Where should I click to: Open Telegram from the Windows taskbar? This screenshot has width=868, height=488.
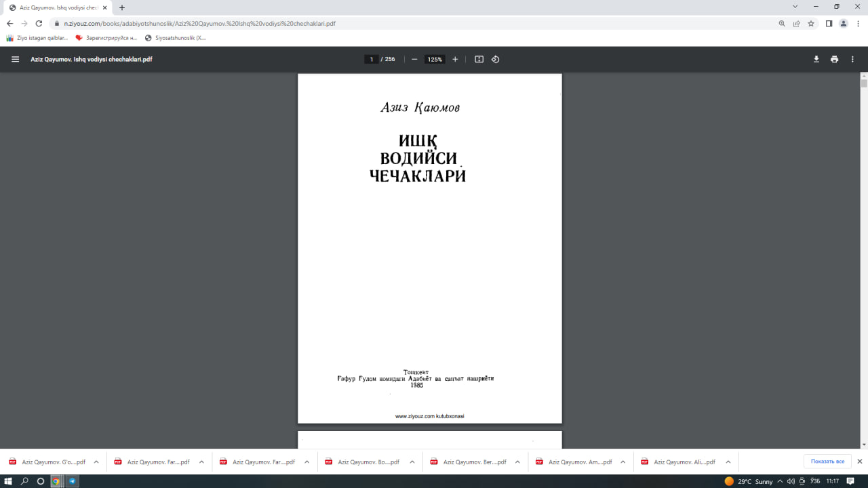coord(72,481)
